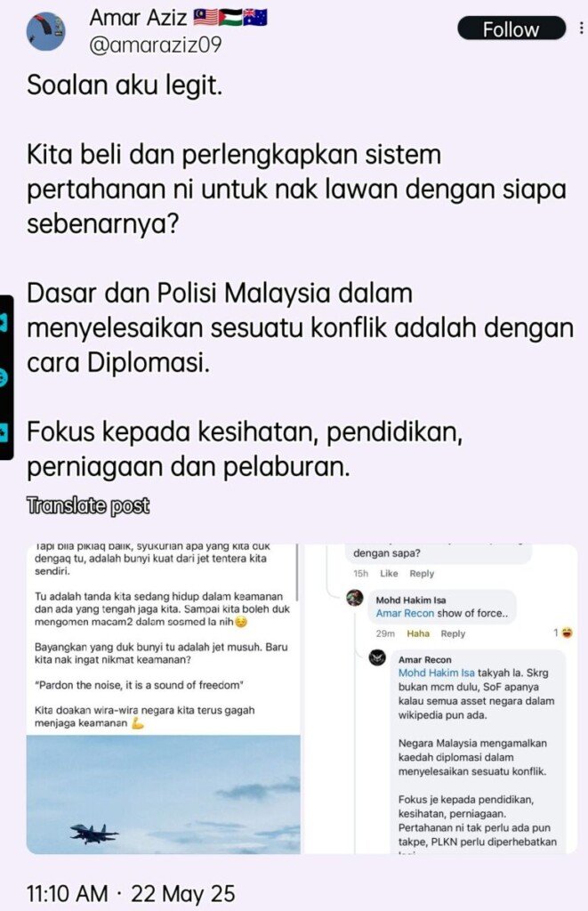Click Amar Recon's reply avatar icon
This screenshot has width=588, height=911.
pos(378,657)
